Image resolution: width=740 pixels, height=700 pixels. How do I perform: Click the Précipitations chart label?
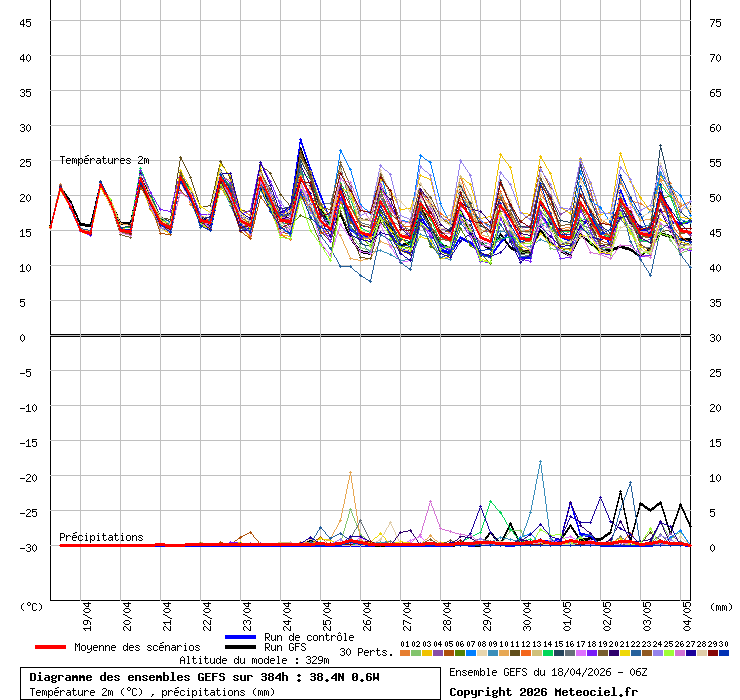(x=101, y=537)
